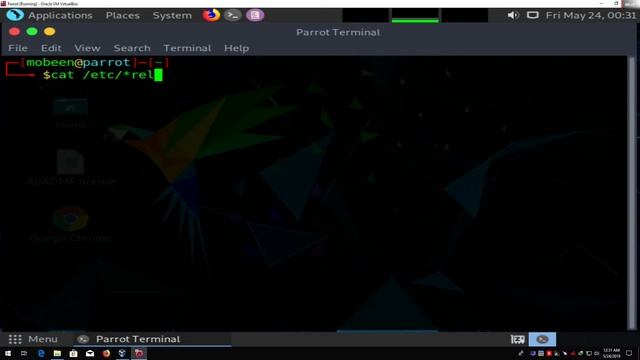The image size is (640, 360).
Task: Open the File menu in Parrot Terminal
Action: (x=18, y=48)
